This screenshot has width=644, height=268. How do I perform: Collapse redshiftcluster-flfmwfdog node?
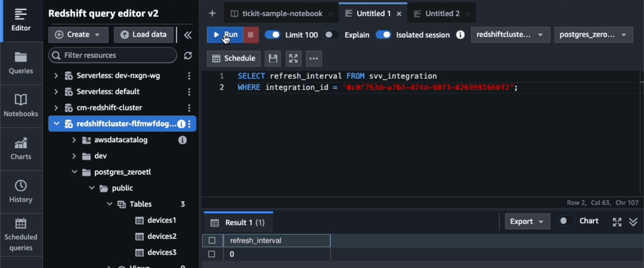(57, 124)
